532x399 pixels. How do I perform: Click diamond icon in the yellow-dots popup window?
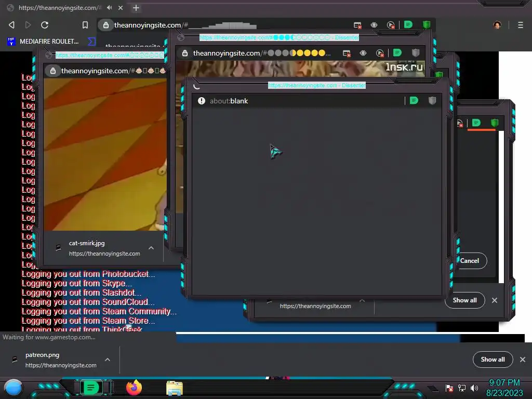pos(363,53)
